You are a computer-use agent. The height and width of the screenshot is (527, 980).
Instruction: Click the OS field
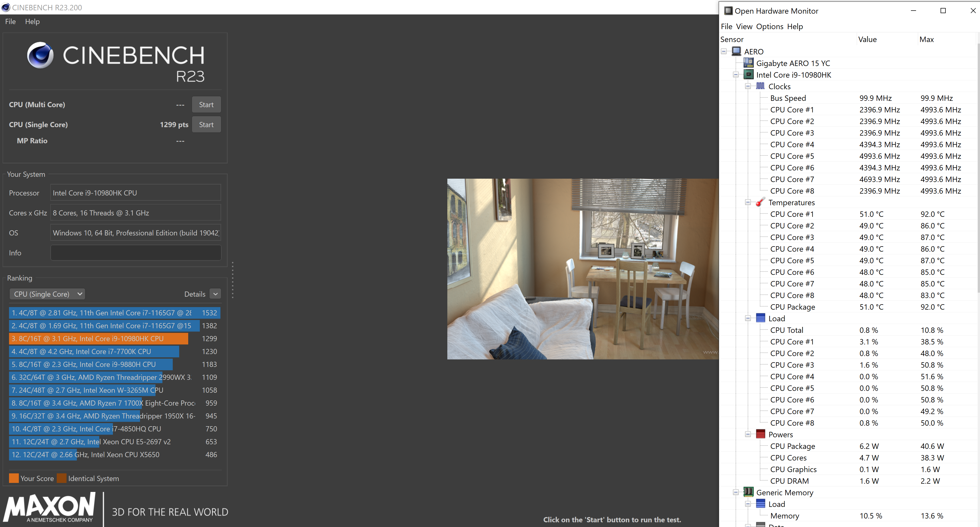pos(135,233)
